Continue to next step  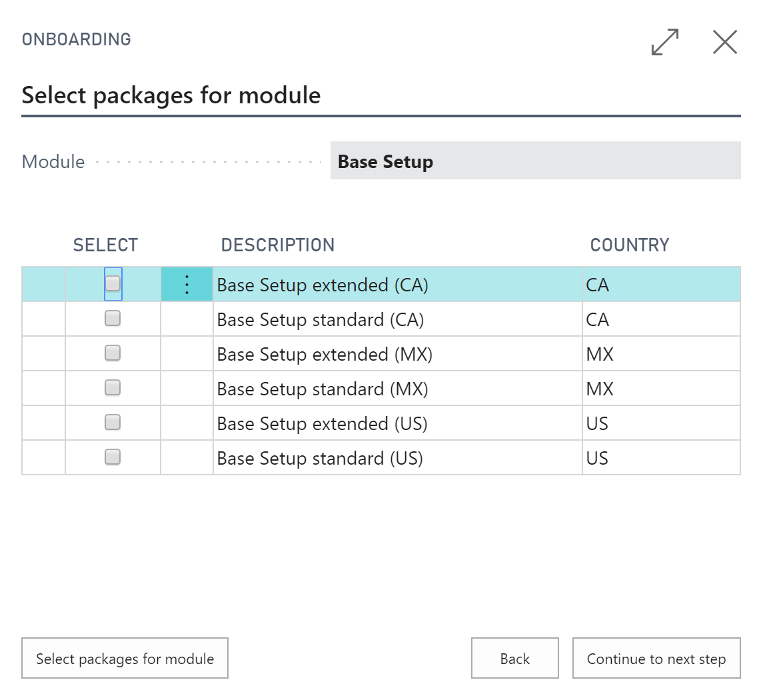pyautogui.click(x=656, y=658)
